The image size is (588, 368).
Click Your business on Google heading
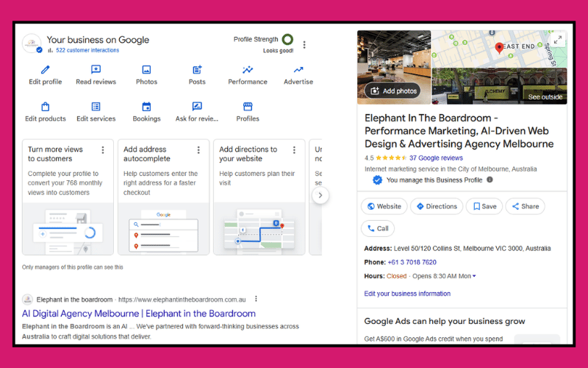point(98,40)
